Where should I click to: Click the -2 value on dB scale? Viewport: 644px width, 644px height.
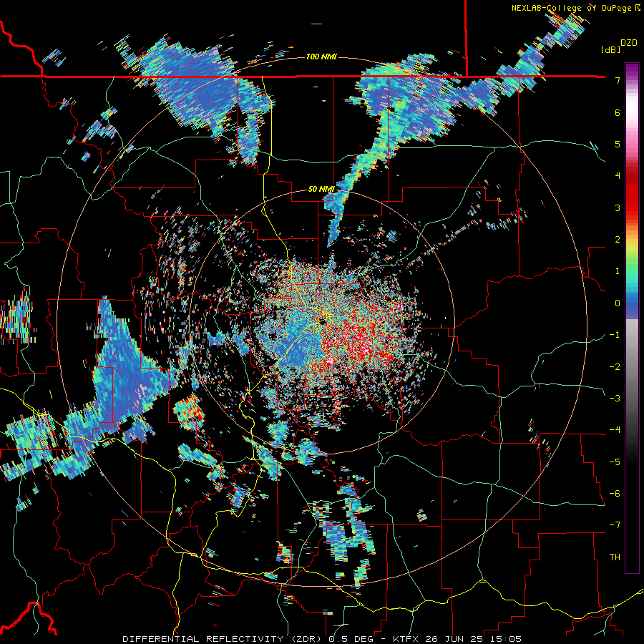click(x=615, y=366)
